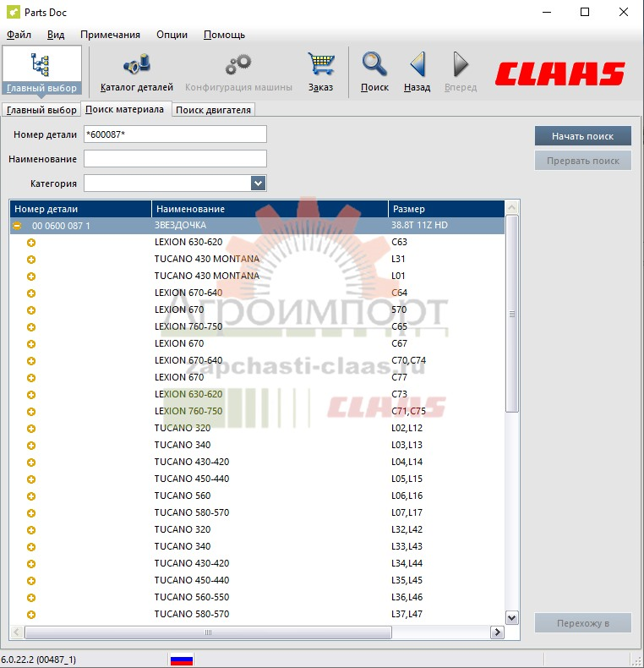644x668 pixels.
Task: Expand the TUCANO 340 L03,L13 row
Action: pos(31,446)
